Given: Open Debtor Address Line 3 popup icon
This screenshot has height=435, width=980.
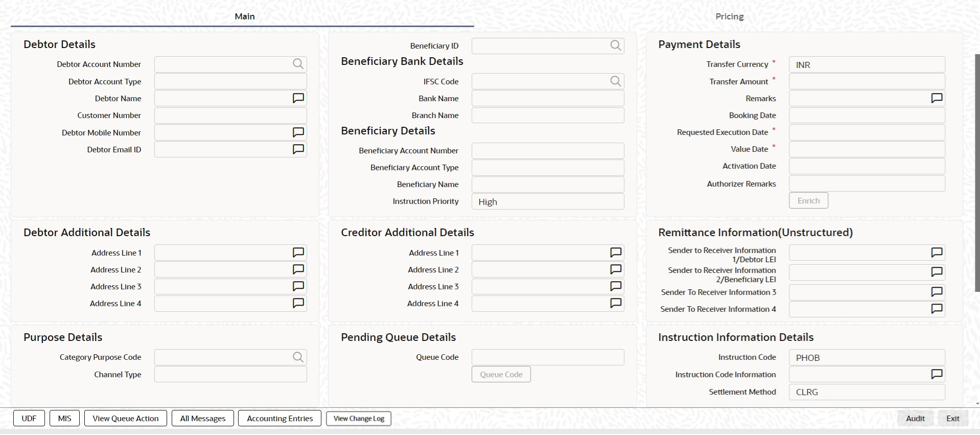Looking at the screenshot, I should [x=298, y=286].
